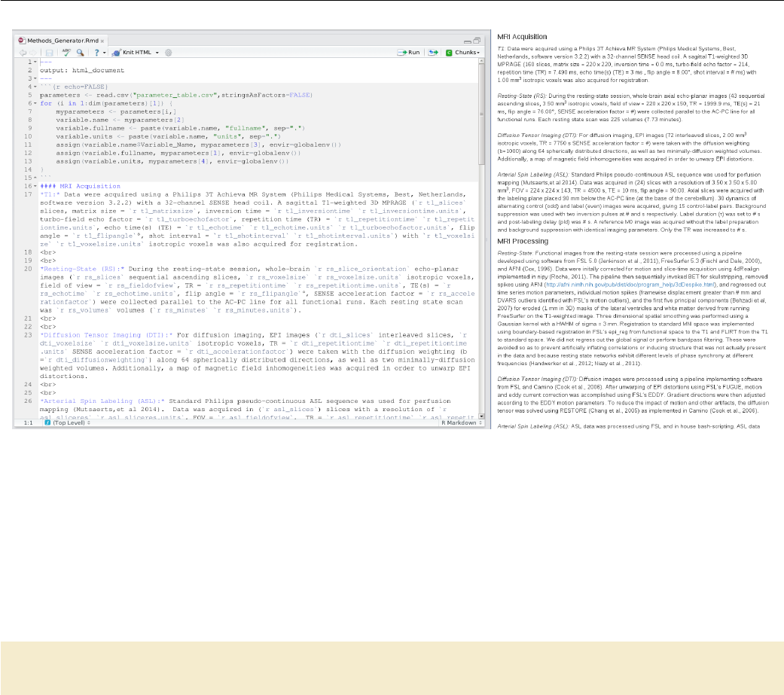Click the 'MRI Acquisition' heading in preview
The height and width of the screenshot is (695, 784).
coord(522,36)
